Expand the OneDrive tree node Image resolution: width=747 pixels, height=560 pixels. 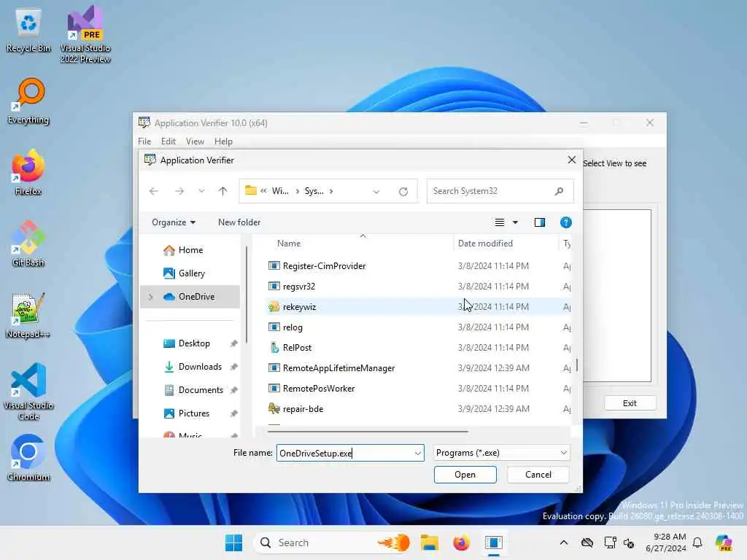(150, 297)
